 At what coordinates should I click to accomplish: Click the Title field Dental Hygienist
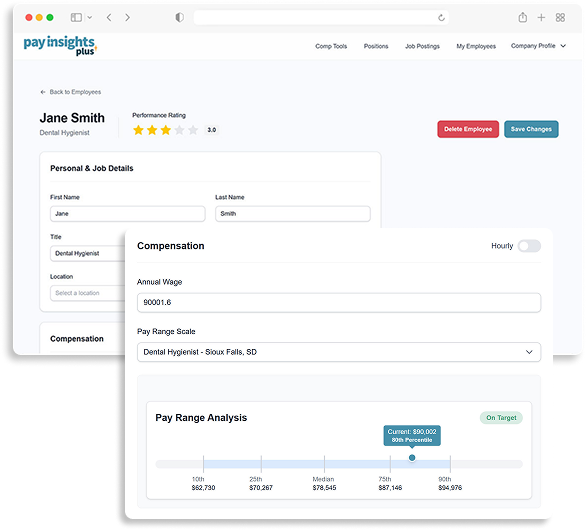(88, 253)
